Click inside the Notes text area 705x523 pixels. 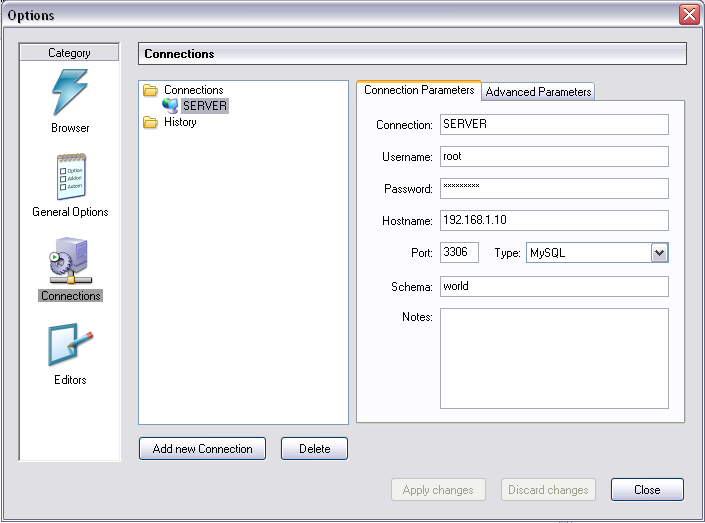click(x=553, y=358)
